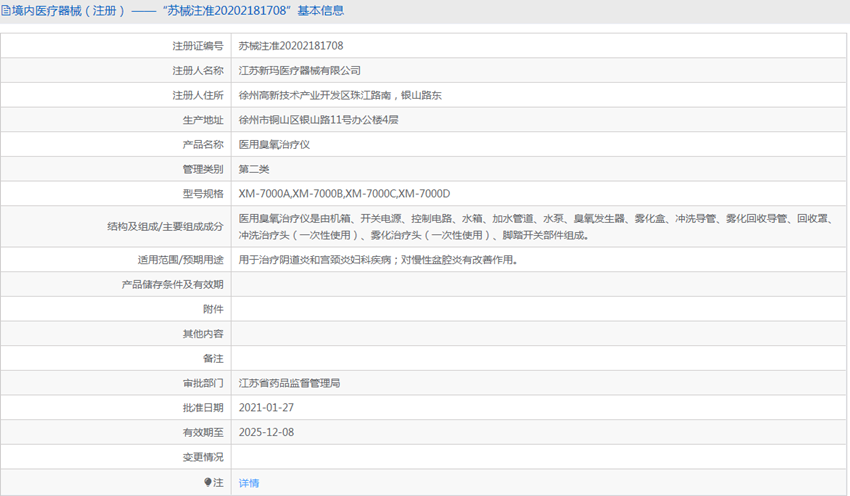Click the 生产地址 row label

(203, 120)
